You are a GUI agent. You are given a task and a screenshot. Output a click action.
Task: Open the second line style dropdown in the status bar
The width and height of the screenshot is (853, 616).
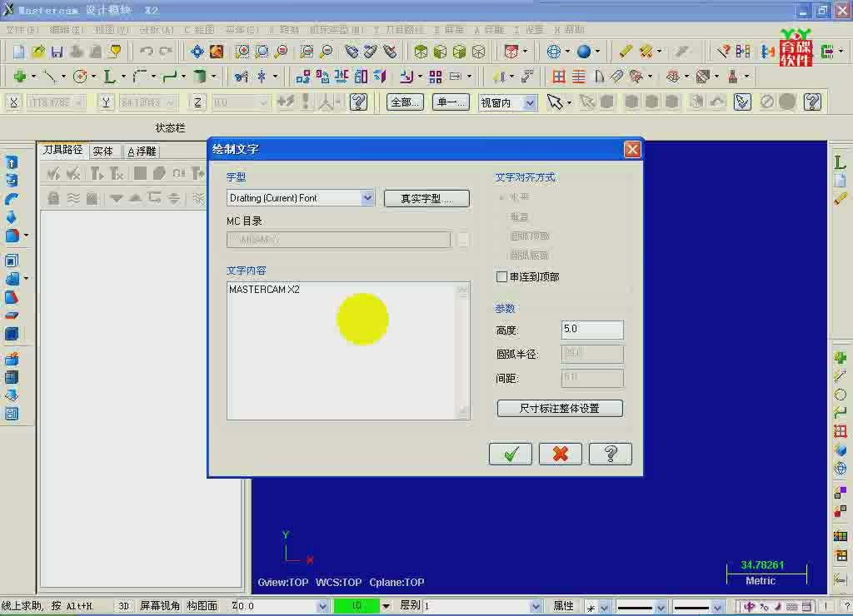[x=717, y=607]
